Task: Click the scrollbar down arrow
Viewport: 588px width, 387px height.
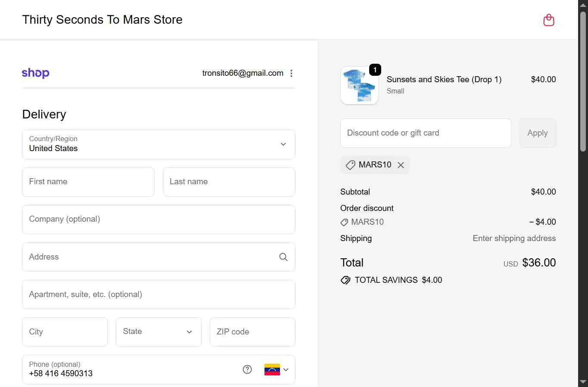Action: [583, 382]
